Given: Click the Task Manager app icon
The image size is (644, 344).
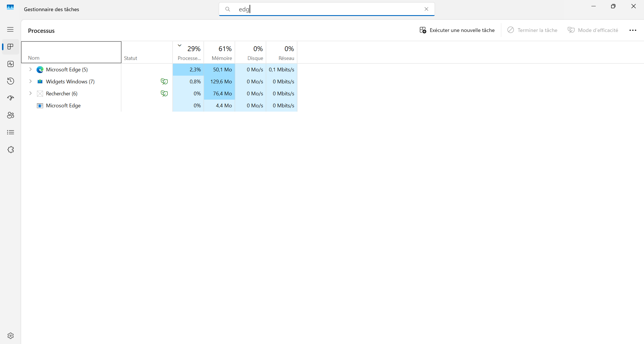Looking at the screenshot, I should pyautogui.click(x=10, y=7).
